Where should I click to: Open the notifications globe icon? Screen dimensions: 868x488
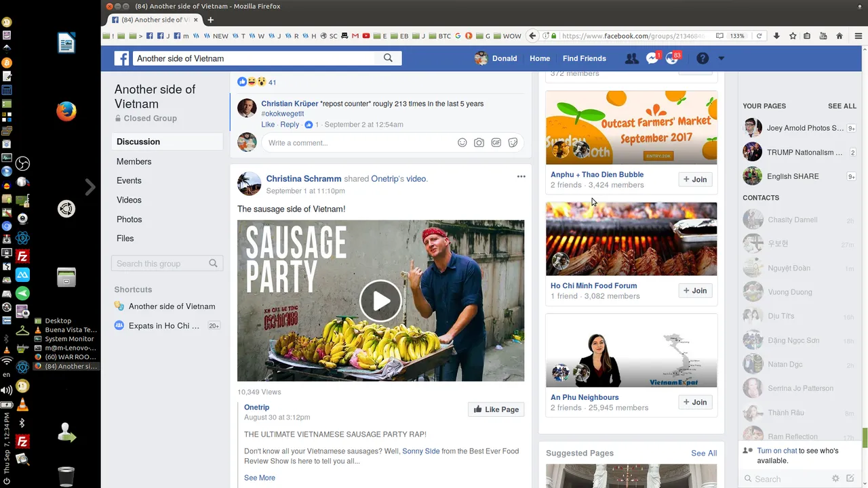[x=673, y=58]
